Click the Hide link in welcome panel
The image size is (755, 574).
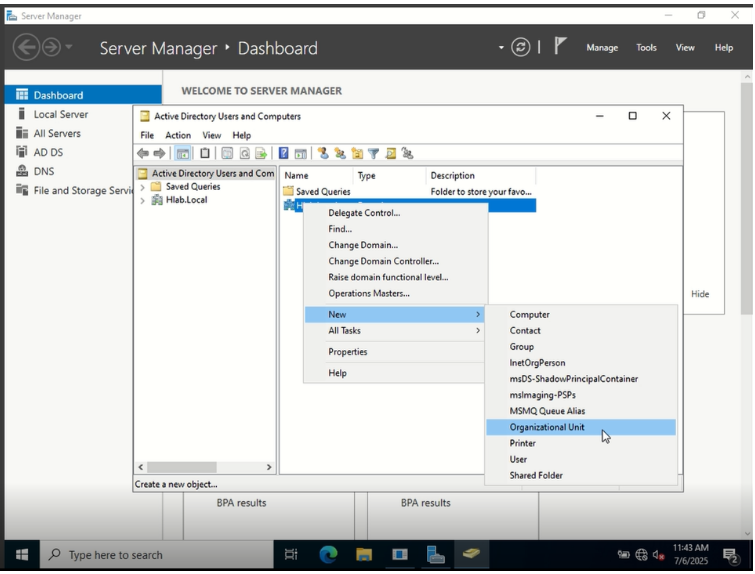(700, 294)
